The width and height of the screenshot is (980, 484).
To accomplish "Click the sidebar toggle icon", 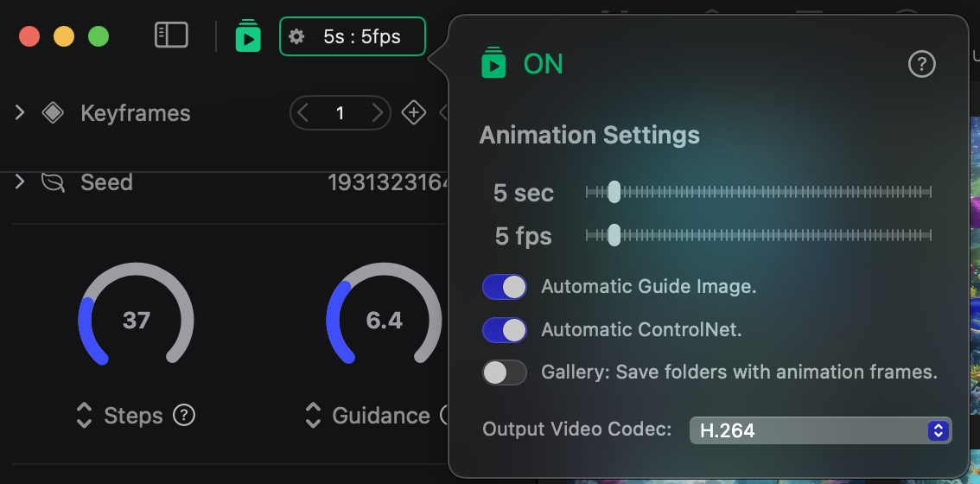I will tap(171, 35).
